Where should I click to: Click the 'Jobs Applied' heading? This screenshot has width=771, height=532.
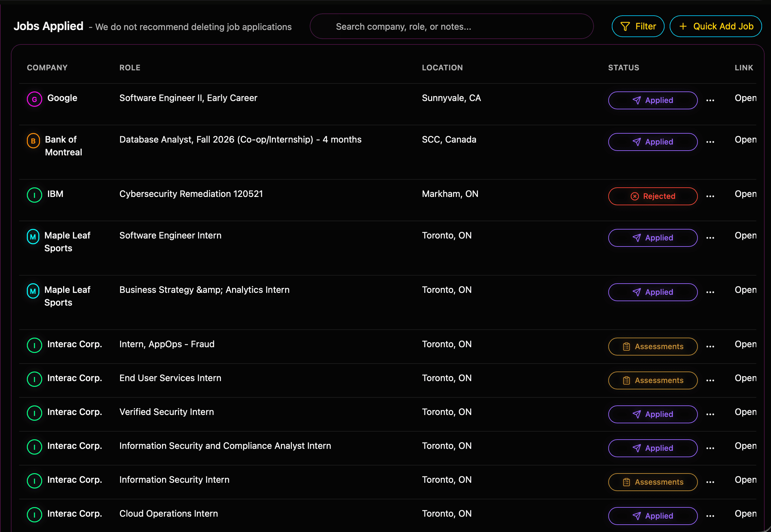[48, 26]
